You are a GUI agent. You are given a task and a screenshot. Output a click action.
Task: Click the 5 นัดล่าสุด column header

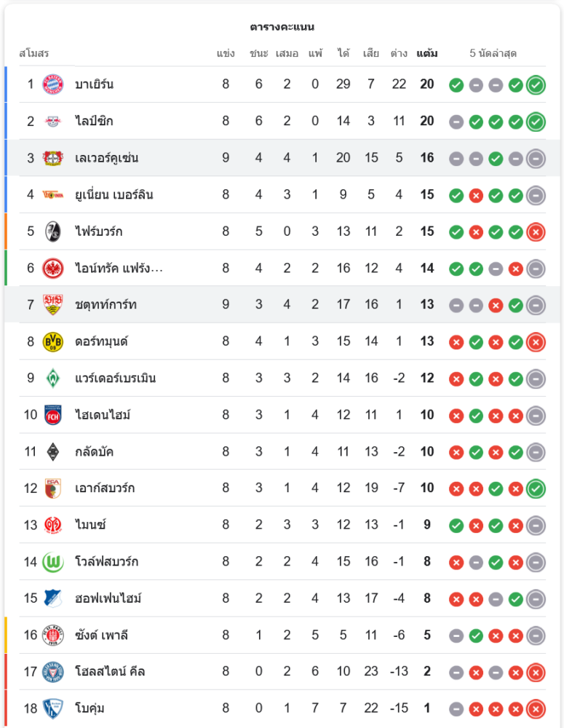click(493, 54)
